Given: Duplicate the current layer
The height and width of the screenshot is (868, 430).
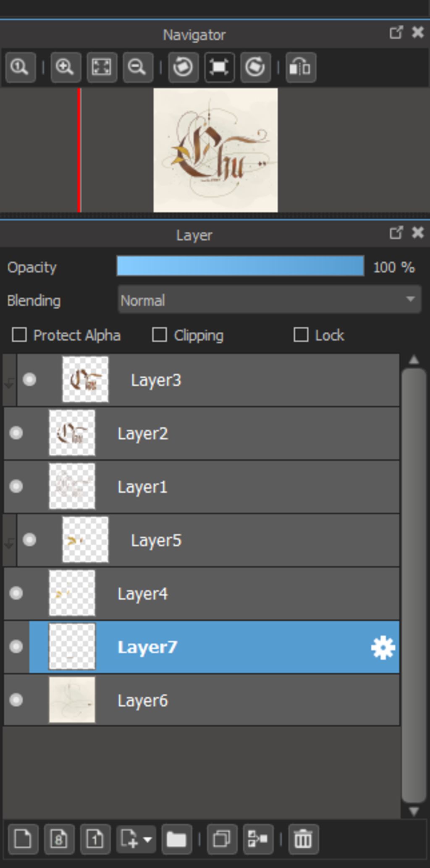Looking at the screenshot, I should click(x=222, y=839).
